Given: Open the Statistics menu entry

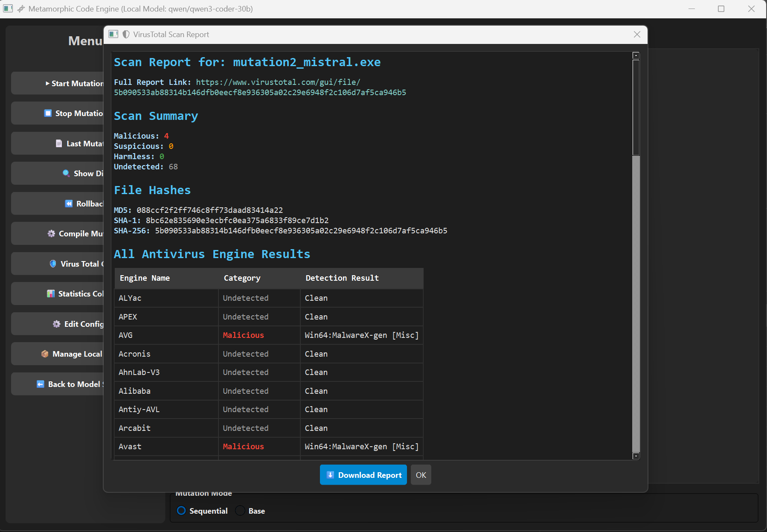Looking at the screenshot, I should tap(58, 294).
